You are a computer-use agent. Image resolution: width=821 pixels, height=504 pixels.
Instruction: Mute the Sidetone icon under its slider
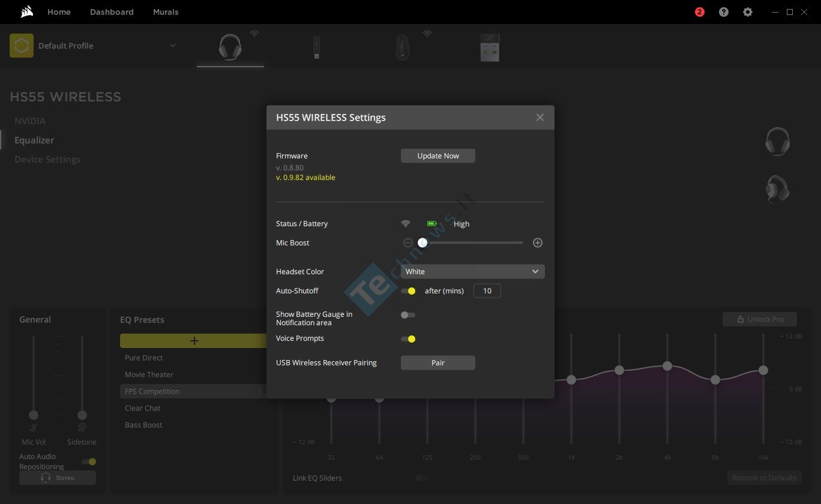point(82,427)
